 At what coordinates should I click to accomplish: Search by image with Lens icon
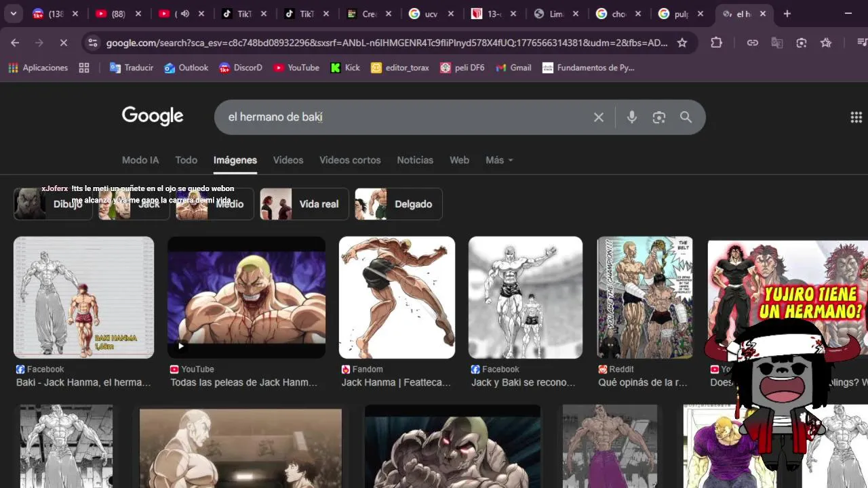(659, 117)
